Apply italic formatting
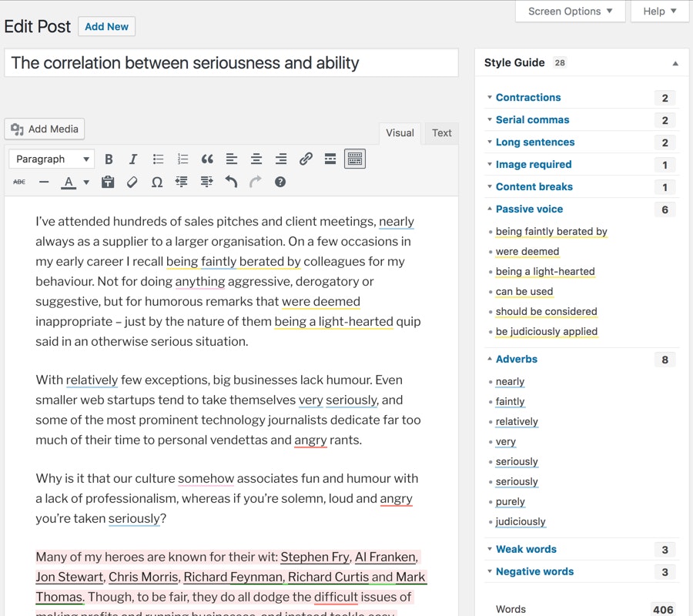 pyautogui.click(x=132, y=159)
